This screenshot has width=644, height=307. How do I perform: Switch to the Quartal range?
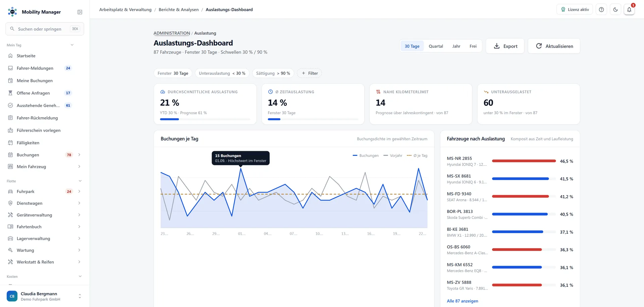[x=436, y=46]
